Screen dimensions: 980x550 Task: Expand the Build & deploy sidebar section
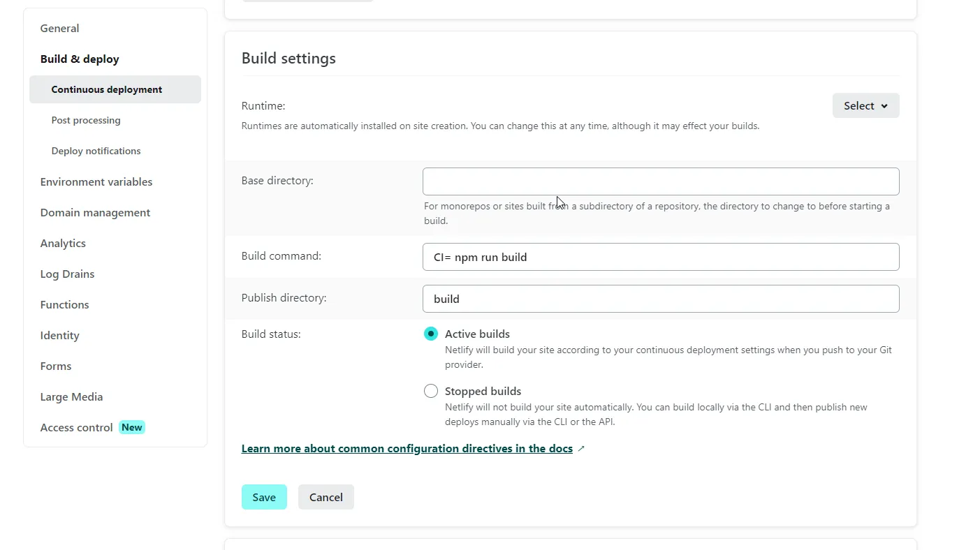click(x=80, y=59)
